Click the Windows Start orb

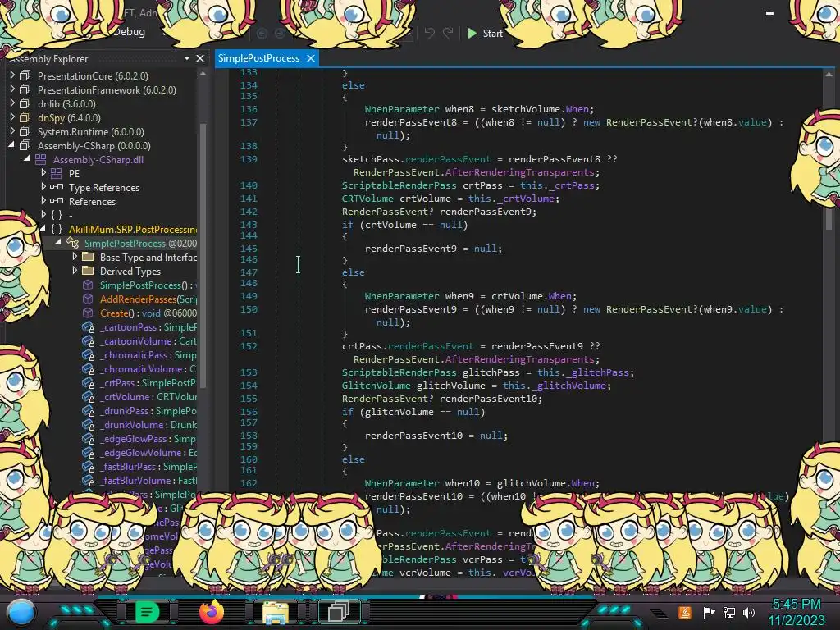coord(21,612)
